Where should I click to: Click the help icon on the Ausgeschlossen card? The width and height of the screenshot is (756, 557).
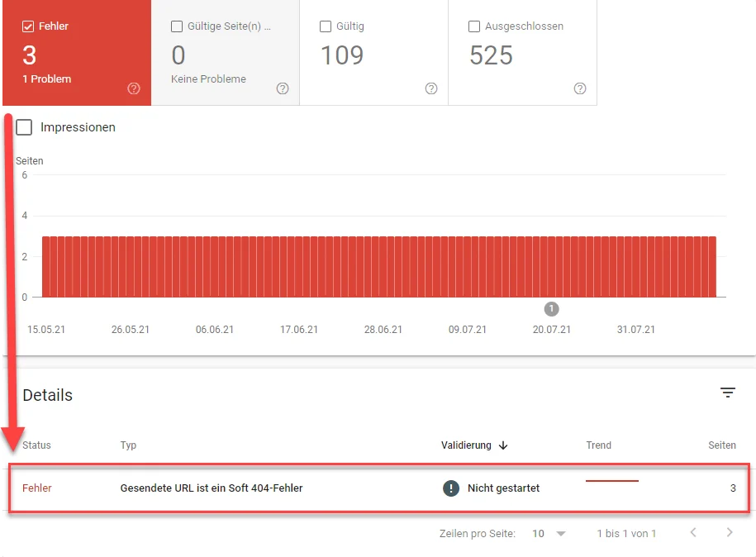click(580, 88)
